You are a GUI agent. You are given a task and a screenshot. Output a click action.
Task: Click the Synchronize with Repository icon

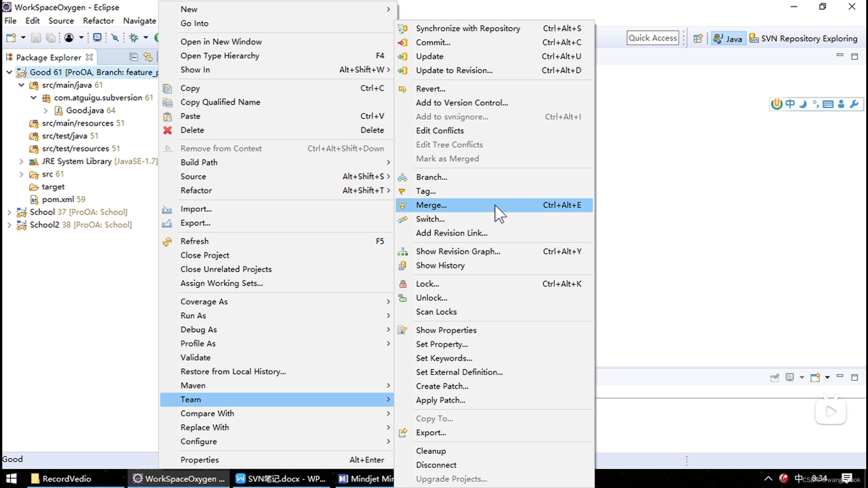click(x=402, y=28)
